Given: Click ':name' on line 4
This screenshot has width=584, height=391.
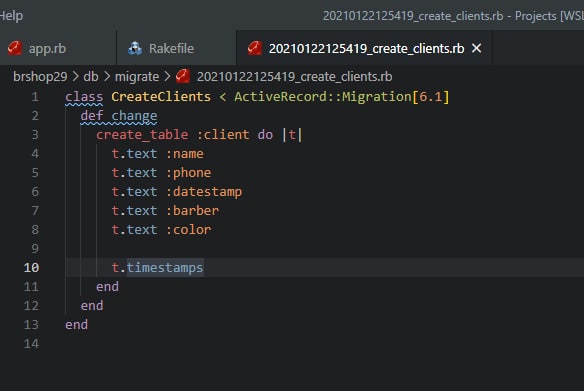Looking at the screenshot, I should [x=184, y=154].
